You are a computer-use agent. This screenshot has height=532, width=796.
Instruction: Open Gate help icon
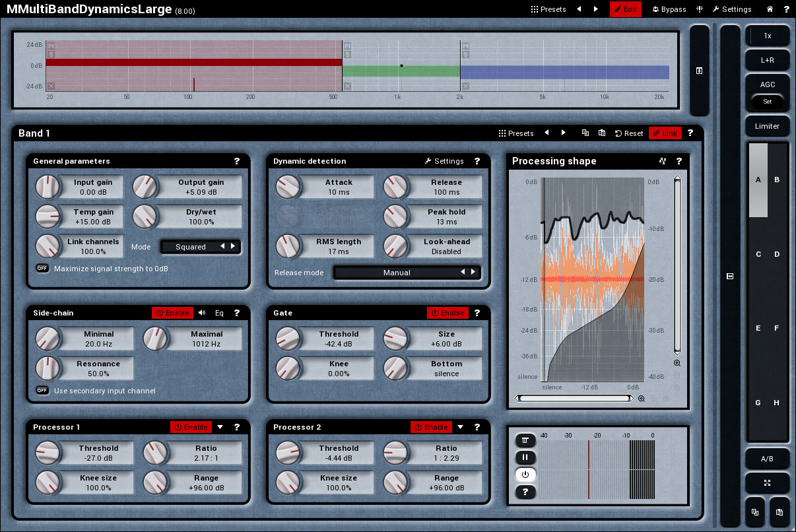pyautogui.click(x=477, y=313)
